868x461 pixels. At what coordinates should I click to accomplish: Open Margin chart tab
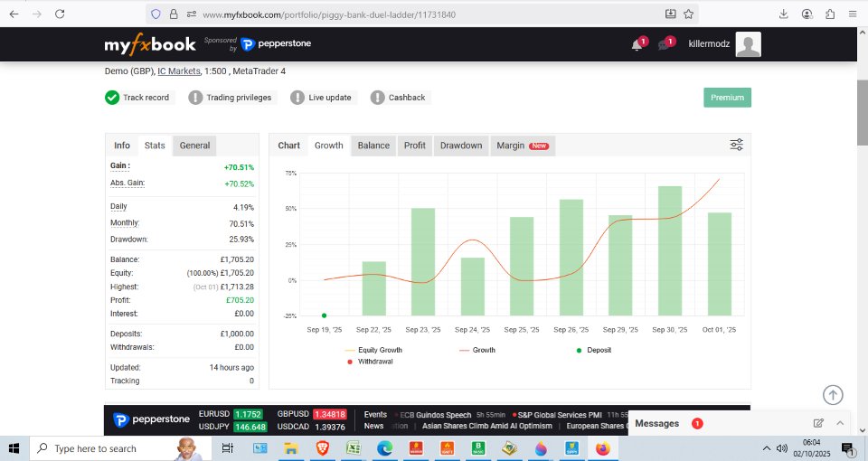pos(523,146)
